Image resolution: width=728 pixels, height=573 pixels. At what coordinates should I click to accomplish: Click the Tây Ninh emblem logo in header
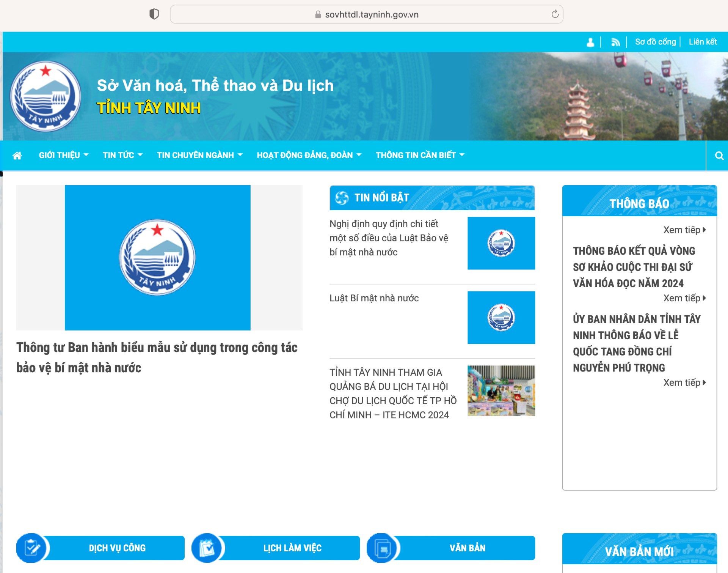click(x=45, y=96)
